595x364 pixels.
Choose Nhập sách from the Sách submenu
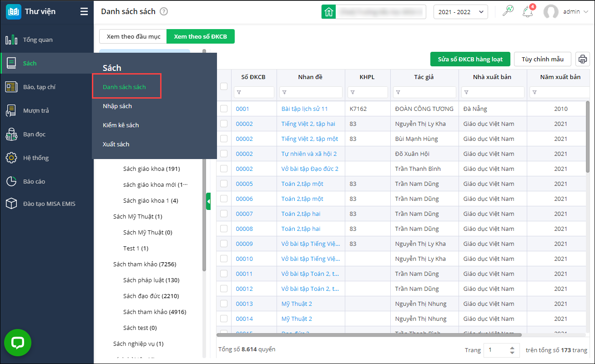pos(117,106)
